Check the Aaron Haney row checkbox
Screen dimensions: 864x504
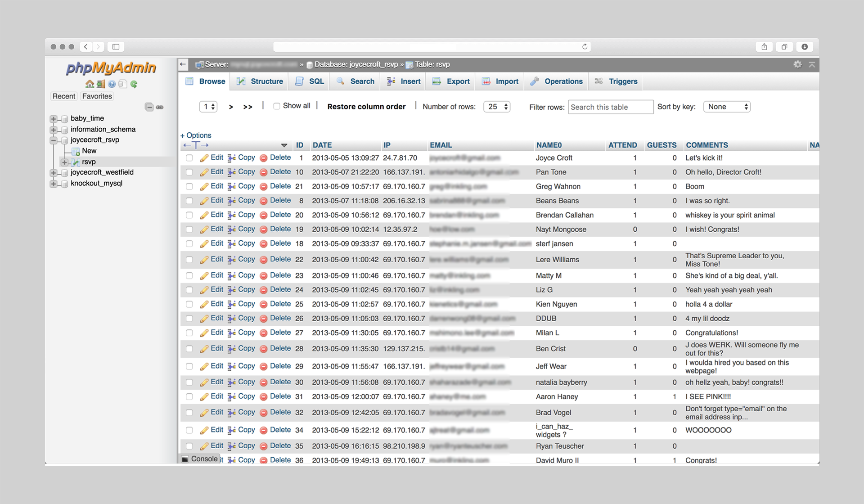pos(189,397)
